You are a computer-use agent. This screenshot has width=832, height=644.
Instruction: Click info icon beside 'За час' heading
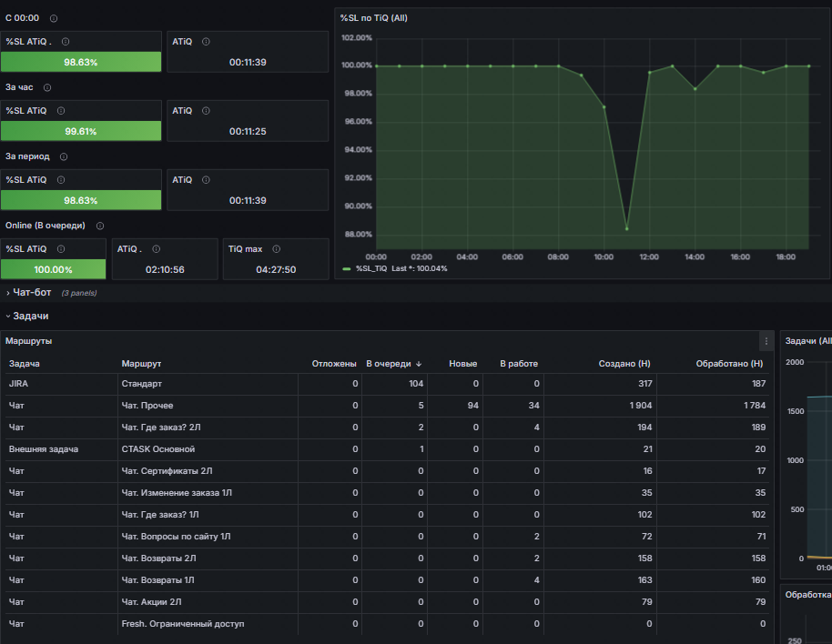47,87
